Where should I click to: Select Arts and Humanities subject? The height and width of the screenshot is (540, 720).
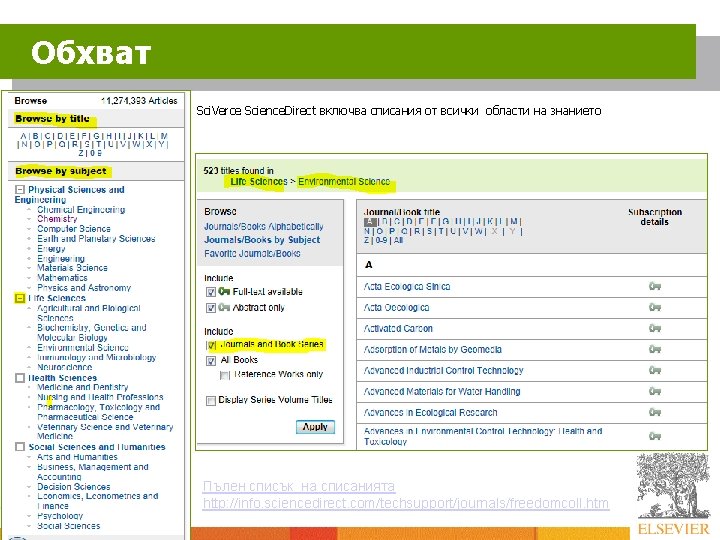(x=77, y=457)
